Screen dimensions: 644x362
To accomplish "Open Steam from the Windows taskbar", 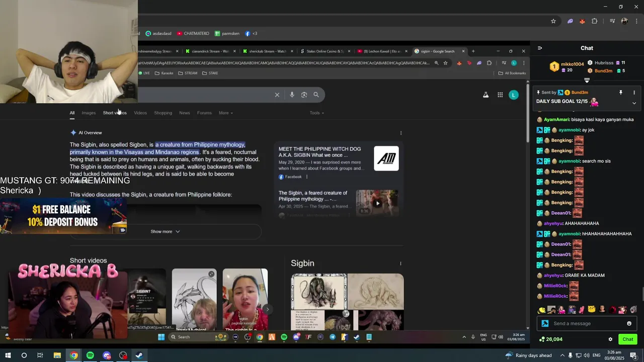I will click(139, 355).
